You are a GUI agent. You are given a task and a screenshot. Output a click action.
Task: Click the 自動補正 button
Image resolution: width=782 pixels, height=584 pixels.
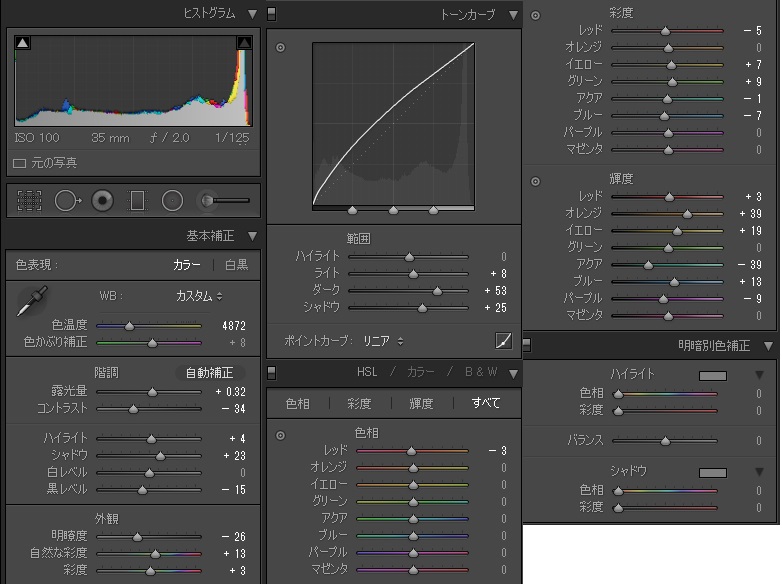click(x=209, y=373)
